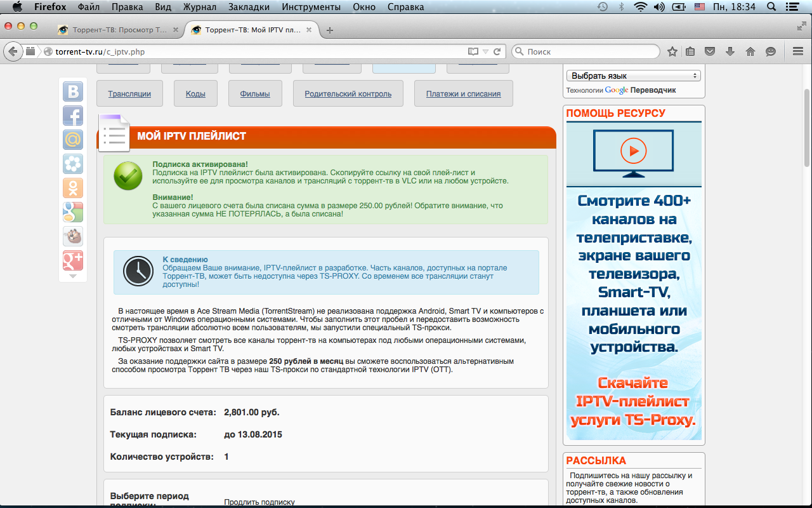This screenshot has height=508, width=812.
Task: Expand more sharing options arrow
Action: [73, 276]
